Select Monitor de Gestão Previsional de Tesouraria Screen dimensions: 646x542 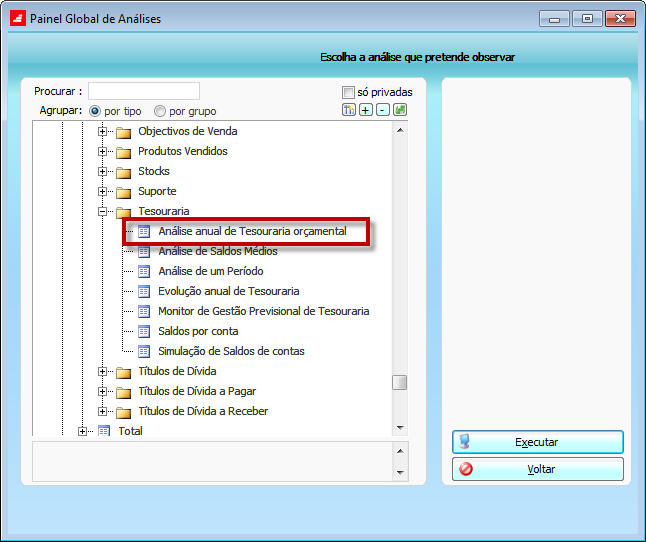[264, 311]
